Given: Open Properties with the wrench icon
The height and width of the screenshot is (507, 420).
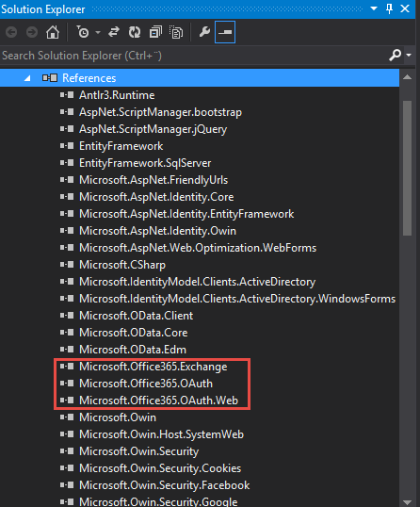Looking at the screenshot, I should click(x=204, y=32).
